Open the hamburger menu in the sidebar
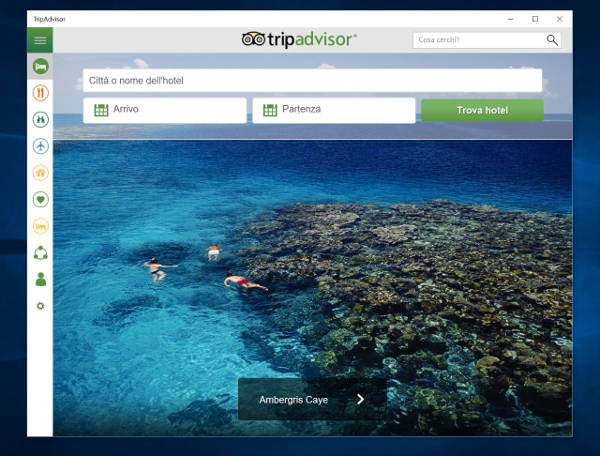 40,40
